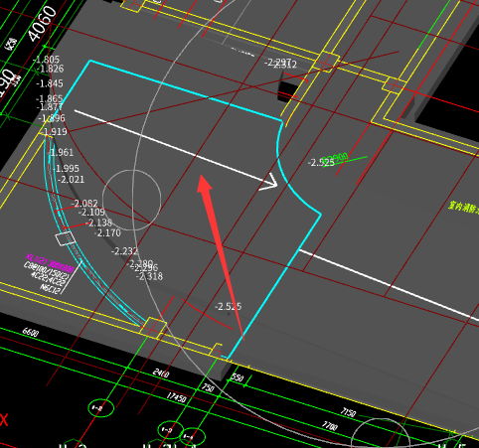This screenshot has height=448, width=479.
Task: Select the standalone -2.525 label above dimension 550
Action: pos(229,307)
